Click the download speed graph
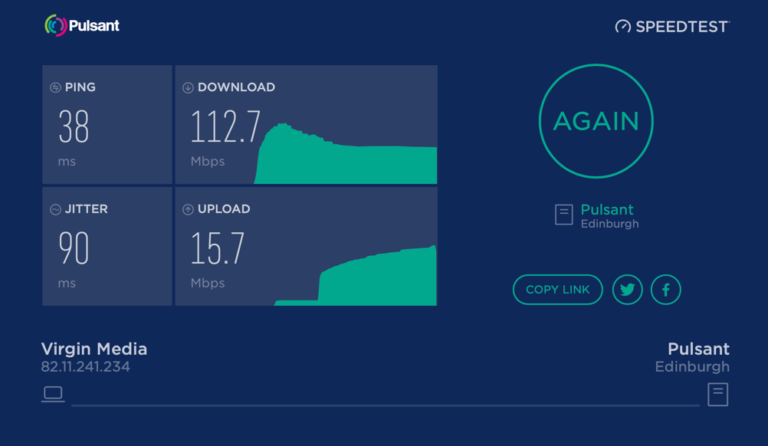This screenshot has height=446, width=768. [345, 153]
